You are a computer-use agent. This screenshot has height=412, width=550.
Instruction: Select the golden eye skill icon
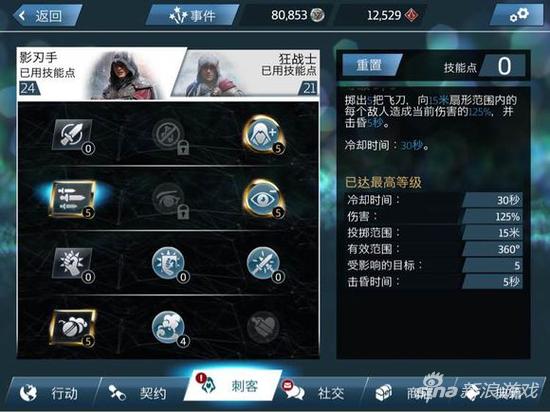[x=264, y=199]
